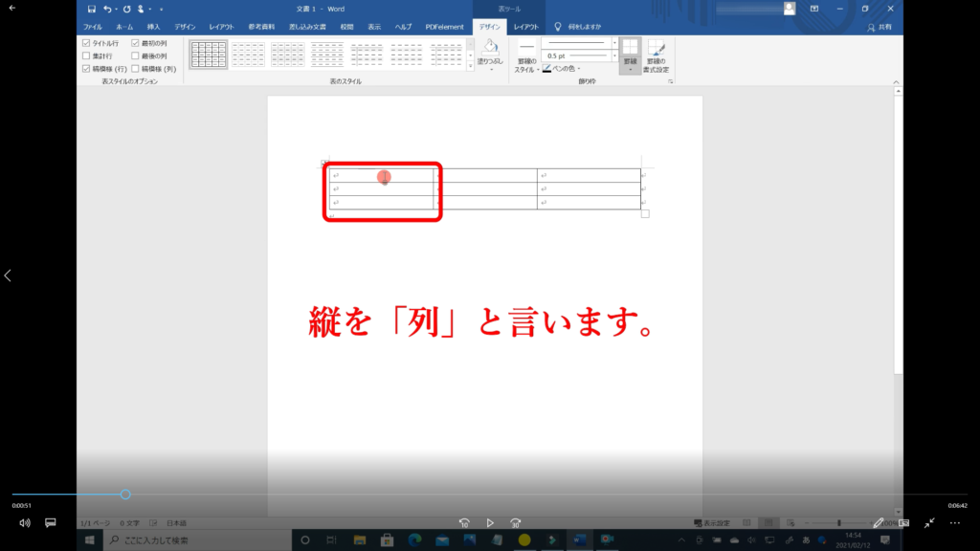Uncheck the タイトル行 checkbox
980x551 pixels.
coord(87,44)
